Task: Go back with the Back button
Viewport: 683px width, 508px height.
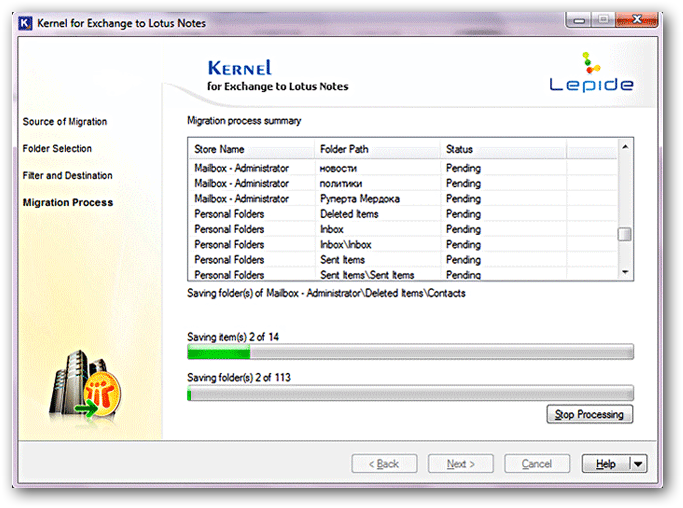Action: click(x=384, y=464)
